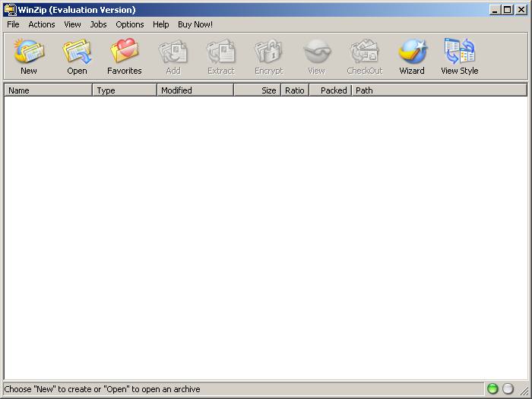Click the Encrypt padlock icon
532x399 pixels.
[x=269, y=51]
